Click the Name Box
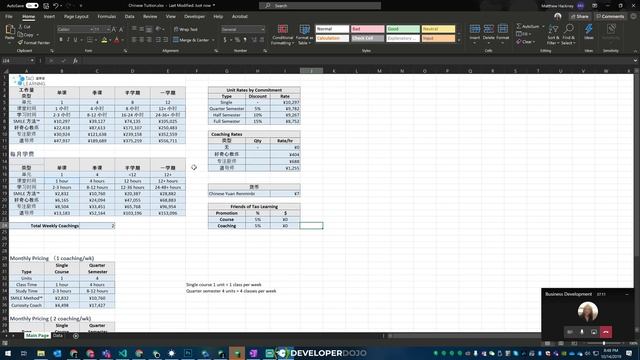 pyautogui.click(x=18, y=61)
